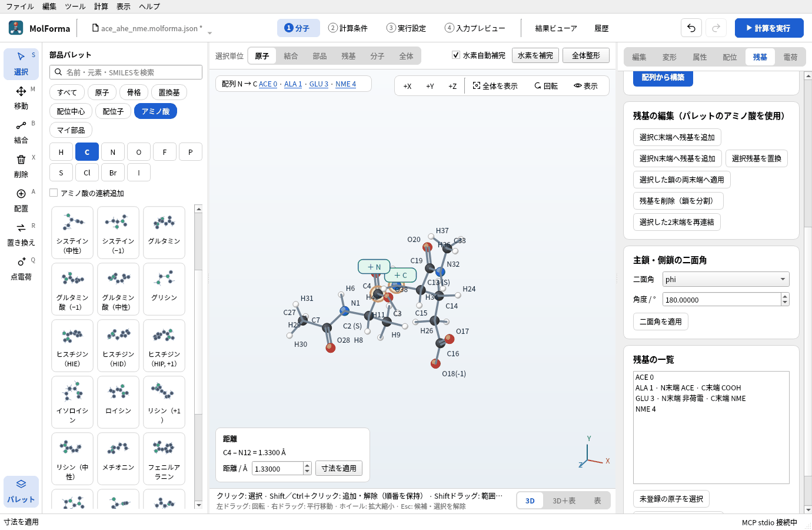This screenshot has height=530, width=812.
Task: Set selection unit to 全体
Action: tap(406, 56)
